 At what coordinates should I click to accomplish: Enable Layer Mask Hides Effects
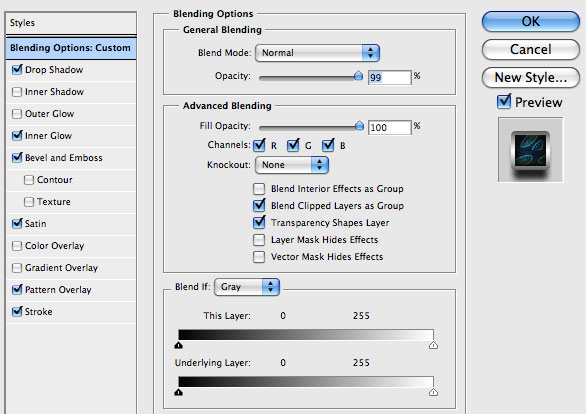pyautogui.click(x=259, y=240)
